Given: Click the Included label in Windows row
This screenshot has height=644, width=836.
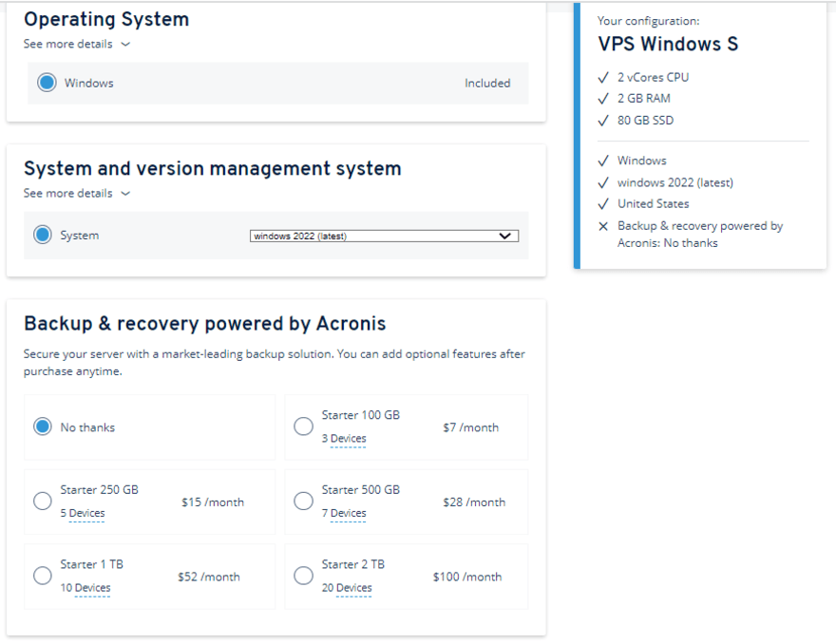Looking at the screenshot, I should pos(487,84).
